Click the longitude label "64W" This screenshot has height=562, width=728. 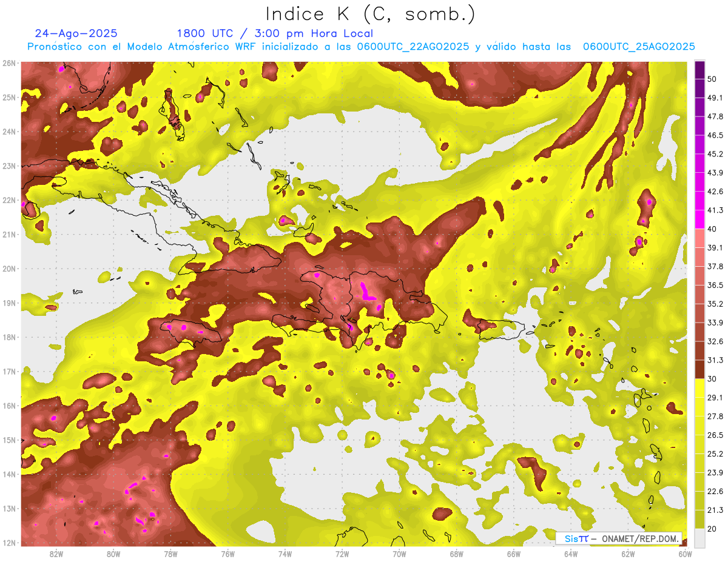(570, 554)
